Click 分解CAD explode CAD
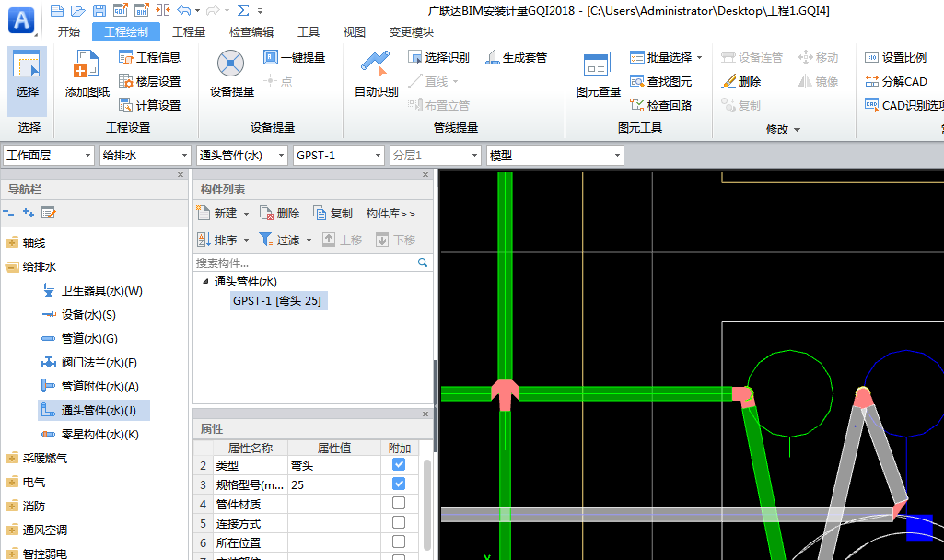Viewport: 944px width, 560px height. click(x=896, y=81)
